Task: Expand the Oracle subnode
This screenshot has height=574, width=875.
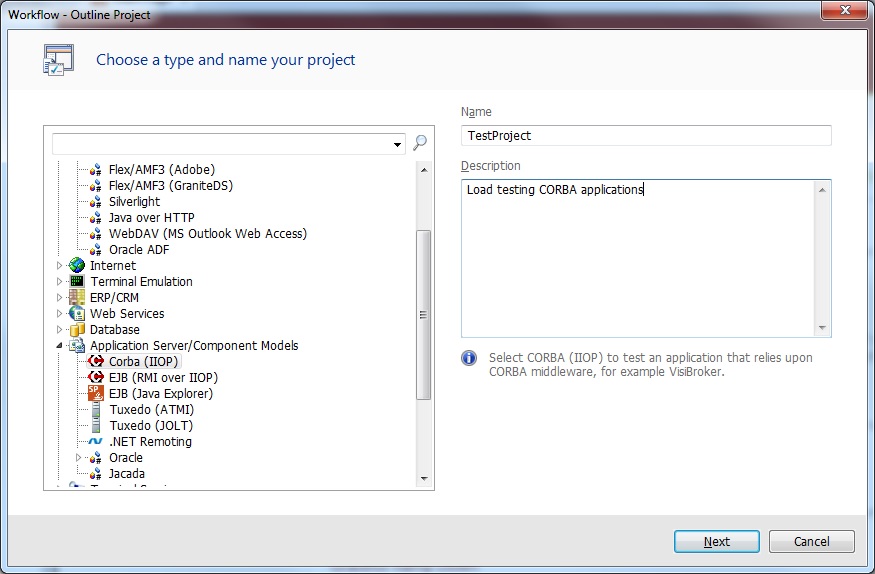Action: click(79, 458)
